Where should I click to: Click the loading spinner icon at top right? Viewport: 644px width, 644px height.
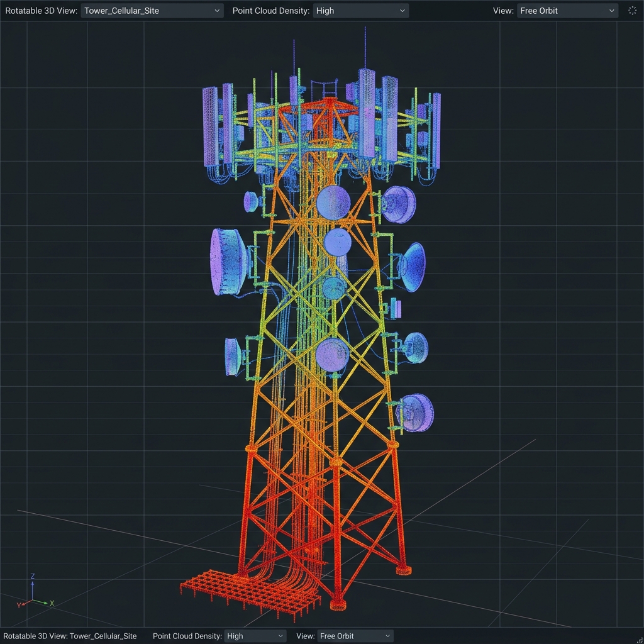coord(632,11)
